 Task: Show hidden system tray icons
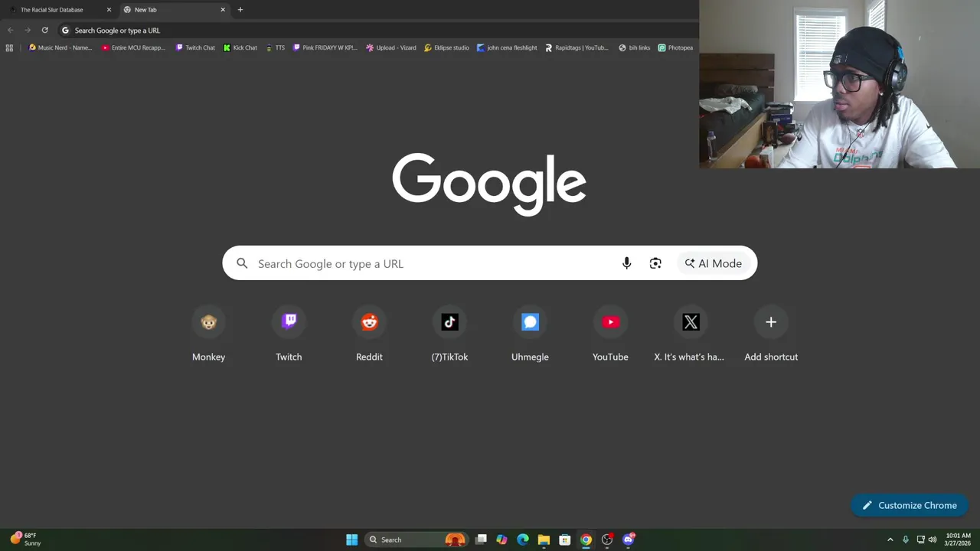click(x=890, y=540)
